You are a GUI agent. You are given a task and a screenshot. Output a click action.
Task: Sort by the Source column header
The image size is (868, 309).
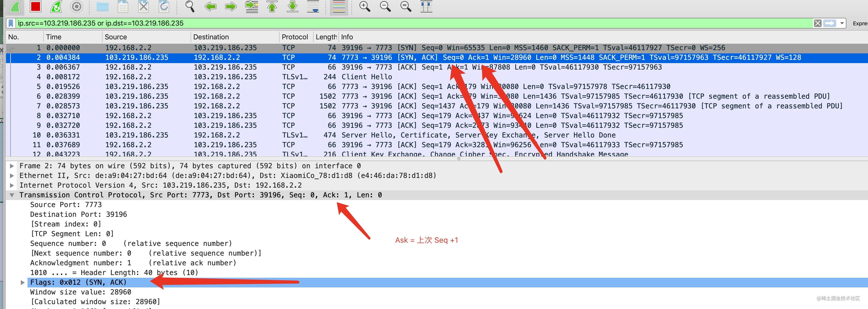pos(146,37)
